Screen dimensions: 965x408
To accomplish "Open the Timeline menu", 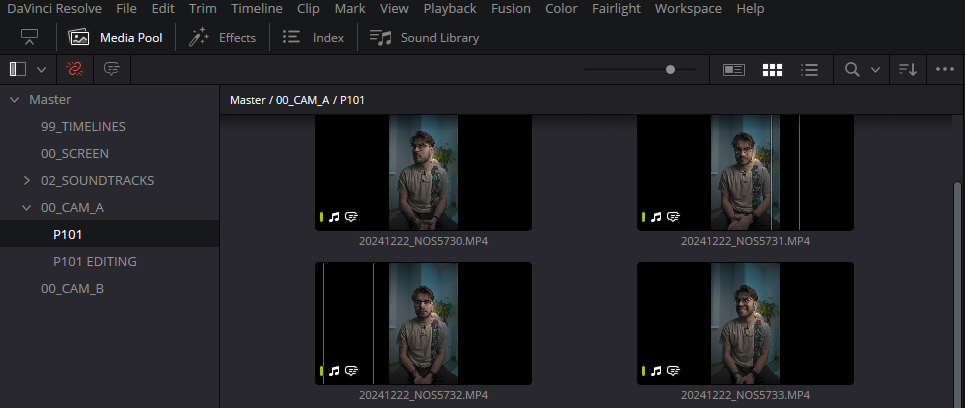I will (257, 9).
